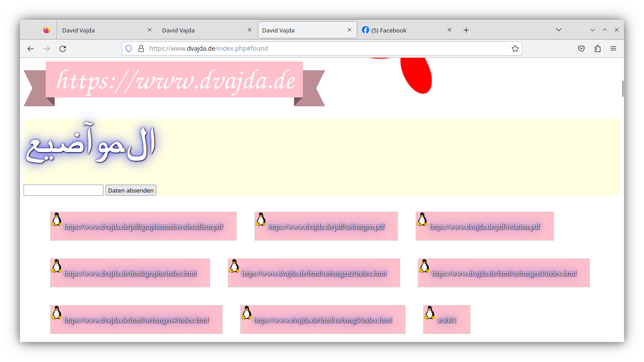Click the Firefox icon on the leftmost tab strip

(x=46, y=30)
